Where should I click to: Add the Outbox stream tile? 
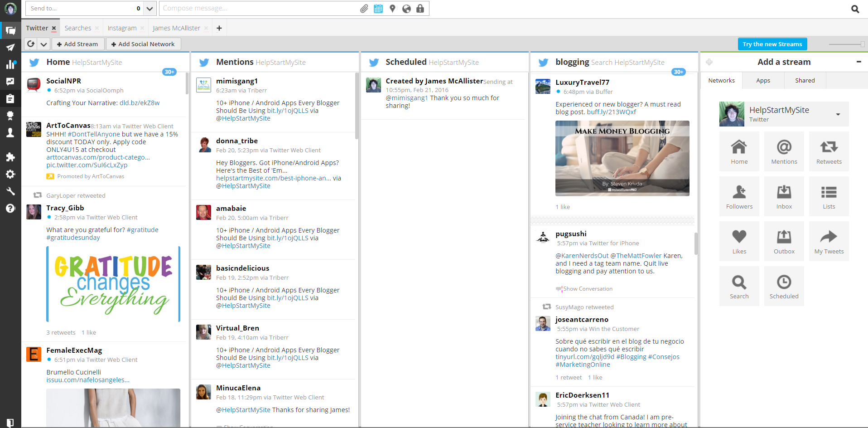tap(784, 241)
